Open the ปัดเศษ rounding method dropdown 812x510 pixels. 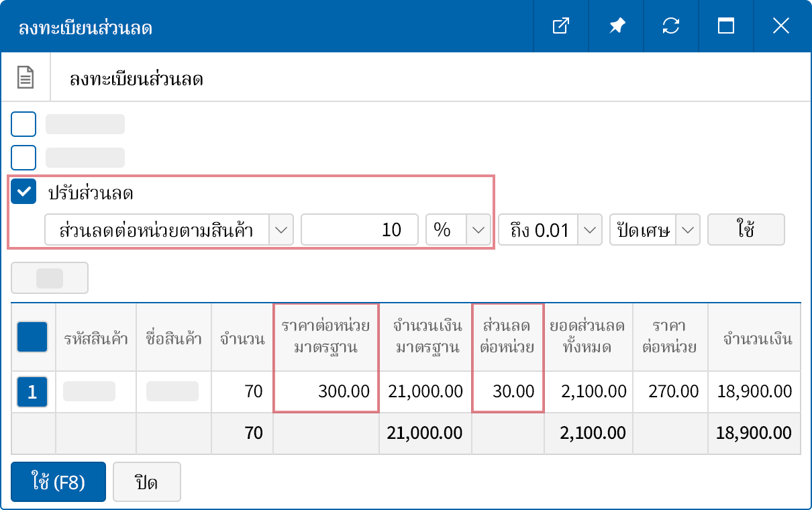point(687,229)
